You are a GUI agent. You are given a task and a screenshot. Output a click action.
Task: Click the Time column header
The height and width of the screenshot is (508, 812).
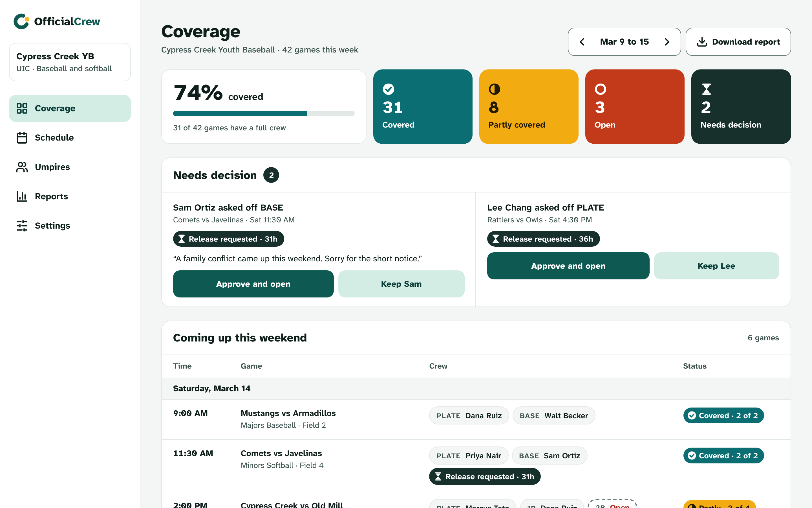tap(182, 366)
